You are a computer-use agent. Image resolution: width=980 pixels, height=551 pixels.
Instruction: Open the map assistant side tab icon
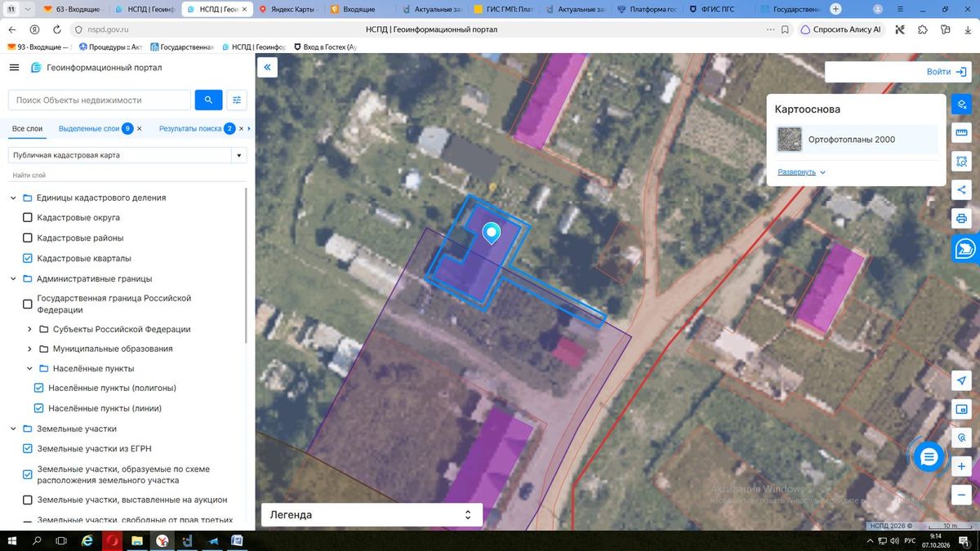coord(965,248)
